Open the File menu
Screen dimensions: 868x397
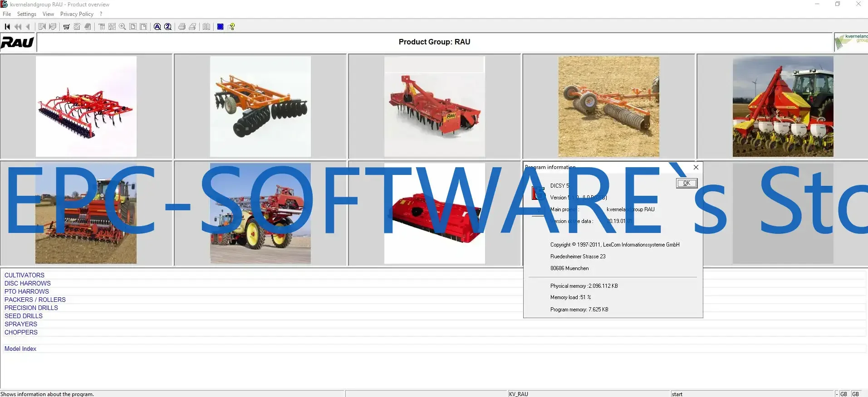click(x=7, y=14)
